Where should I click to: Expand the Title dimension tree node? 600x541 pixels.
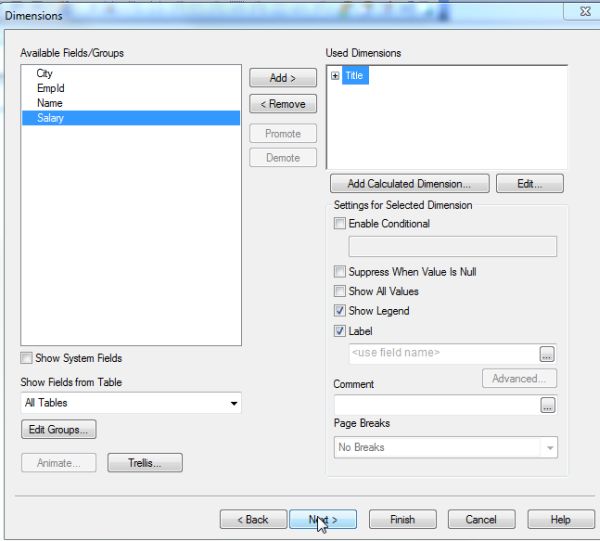tap(335, 76)
